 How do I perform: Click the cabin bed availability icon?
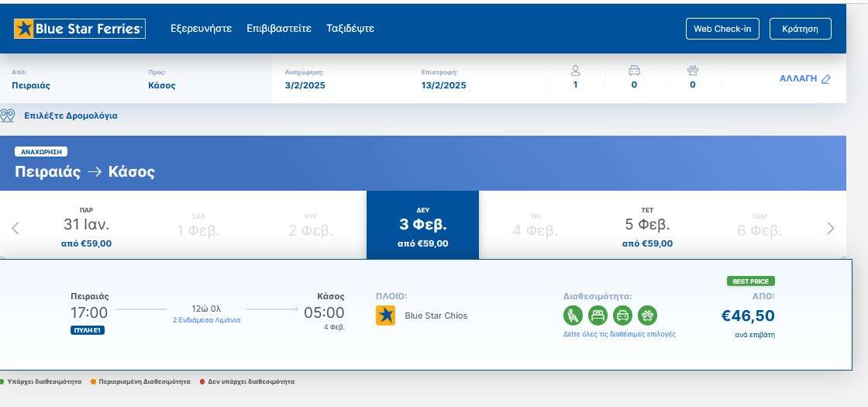[x=598, y=316]
